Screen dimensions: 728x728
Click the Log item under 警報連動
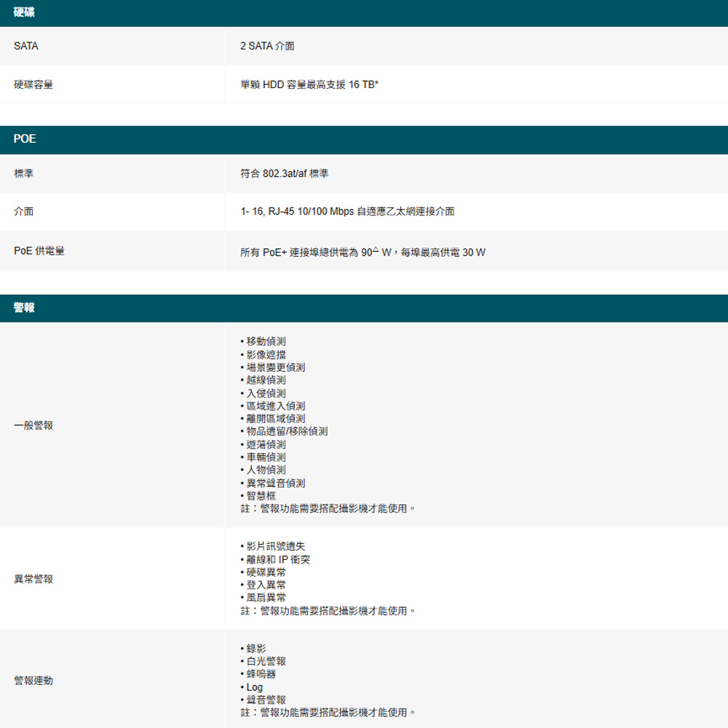[254, 687]
